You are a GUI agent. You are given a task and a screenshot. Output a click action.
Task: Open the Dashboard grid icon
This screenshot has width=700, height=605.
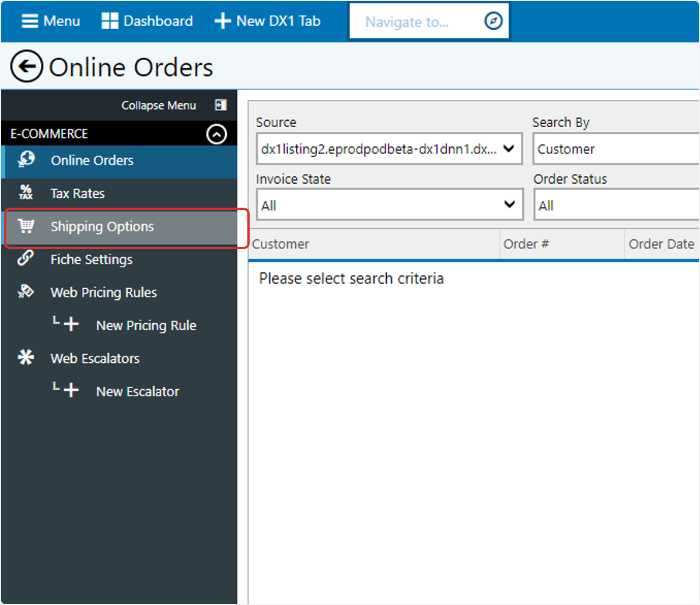[x=110, y=21]
